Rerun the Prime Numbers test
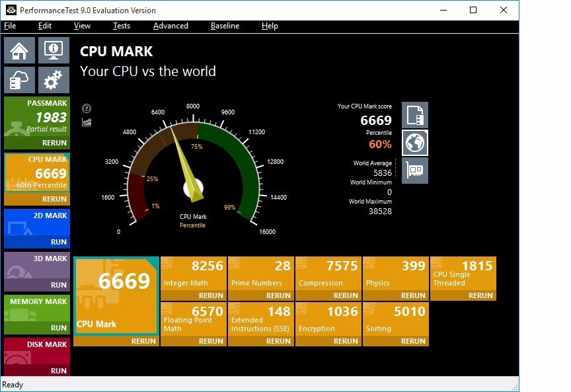Viewport: 571px width, 392px height. (x=278, y=295)
